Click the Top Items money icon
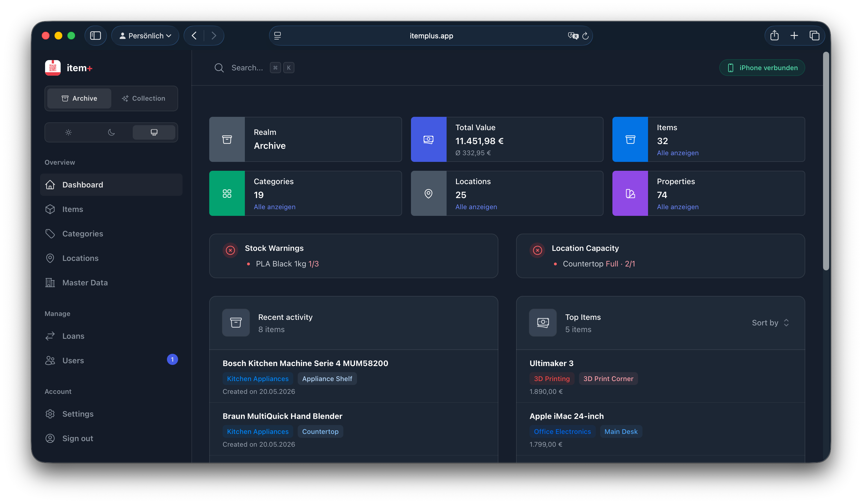 (543, 322)
